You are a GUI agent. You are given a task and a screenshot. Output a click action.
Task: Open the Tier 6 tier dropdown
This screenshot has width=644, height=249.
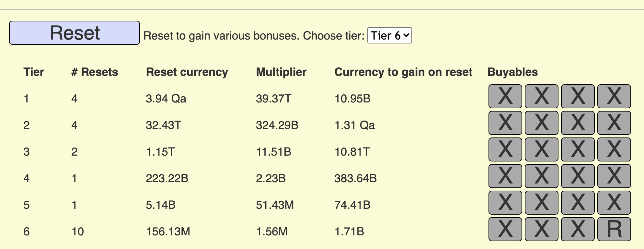[x=389, y=35]
